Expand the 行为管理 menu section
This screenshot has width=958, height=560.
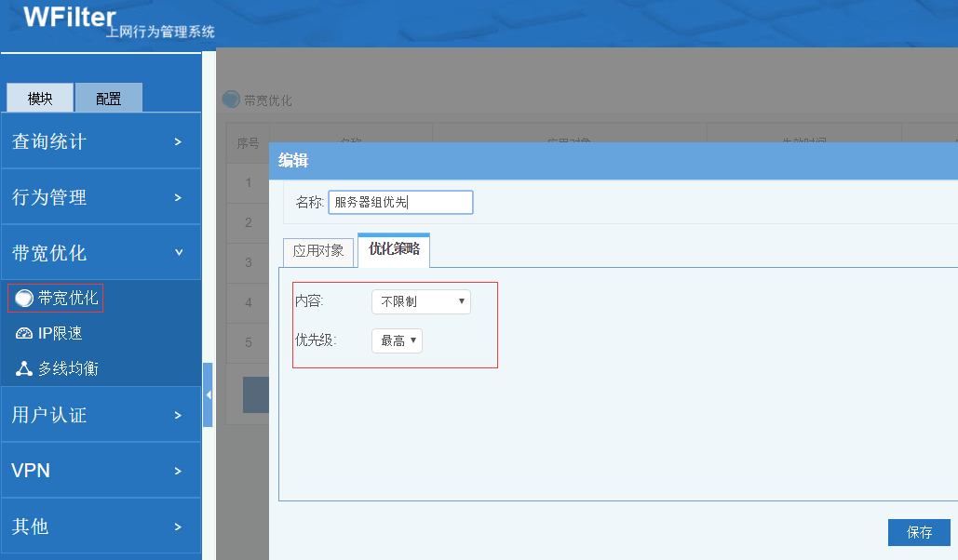[x=101, y=197]
